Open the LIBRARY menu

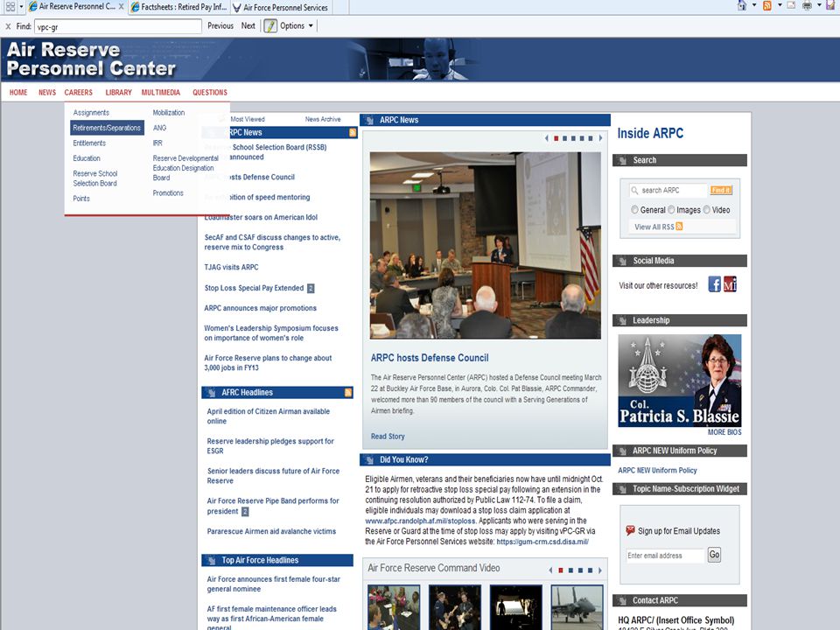coord(118,92)
